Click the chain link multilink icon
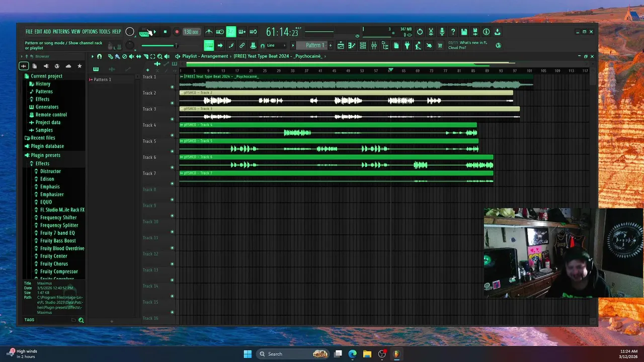The height and width of the screenshot is (362, 644). pyautogui.click(x=242, y=45)
